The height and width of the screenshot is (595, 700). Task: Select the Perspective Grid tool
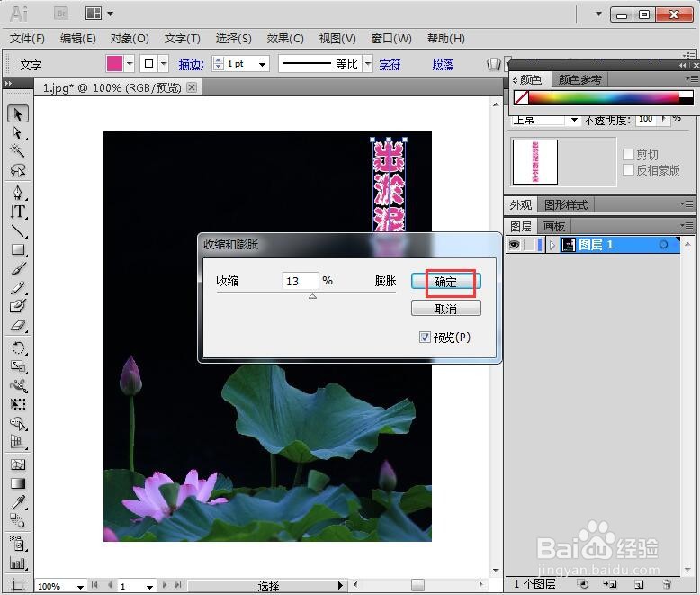[x=18, y=441]
